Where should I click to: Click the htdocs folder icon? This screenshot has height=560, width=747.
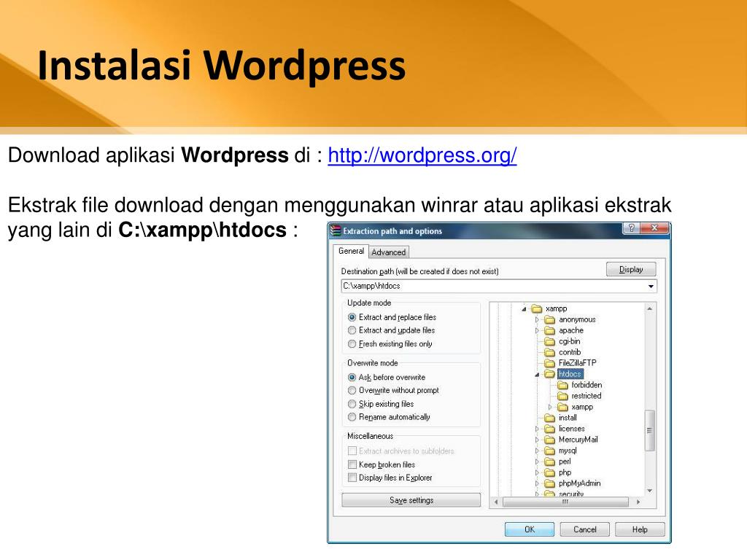tap(550, 374)
